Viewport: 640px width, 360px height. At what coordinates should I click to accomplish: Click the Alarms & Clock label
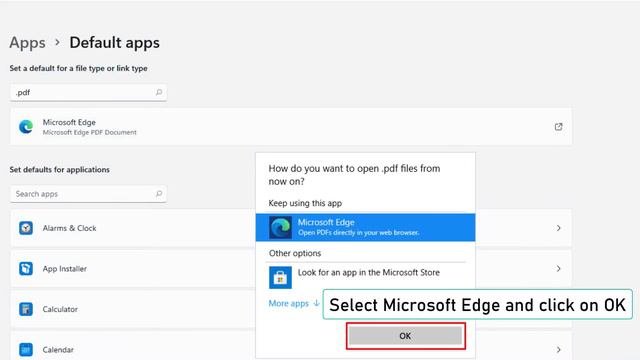tap(69, 228)
